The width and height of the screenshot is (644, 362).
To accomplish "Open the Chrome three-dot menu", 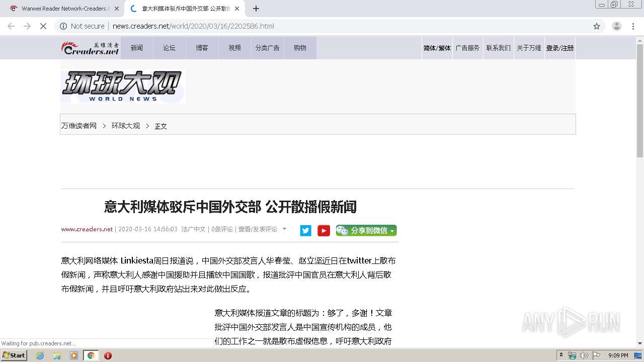I will point(633,26).
